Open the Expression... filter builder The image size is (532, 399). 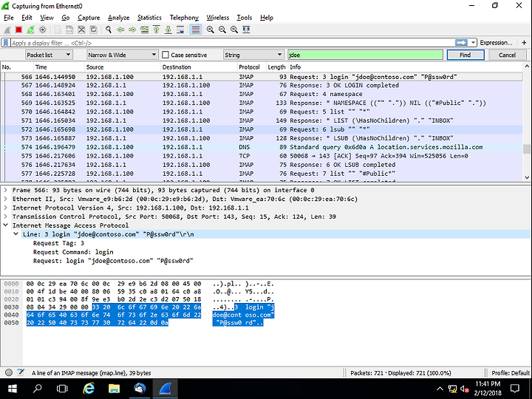tap(496, 43)
